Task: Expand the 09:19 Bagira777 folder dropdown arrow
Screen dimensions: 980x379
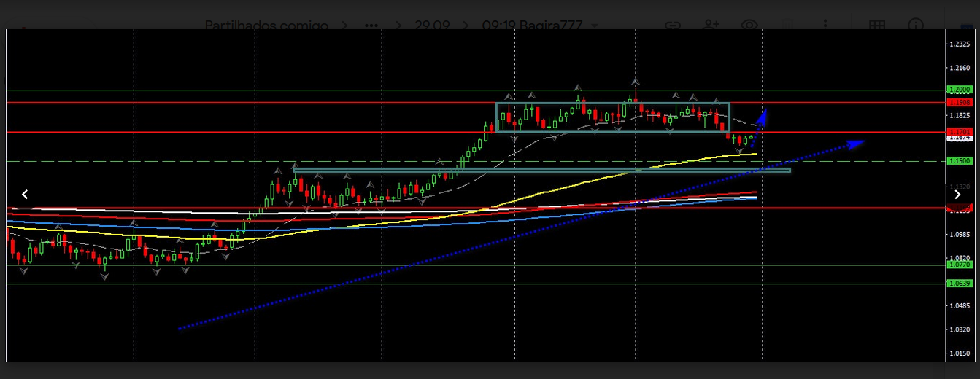Action: (595, 26)
